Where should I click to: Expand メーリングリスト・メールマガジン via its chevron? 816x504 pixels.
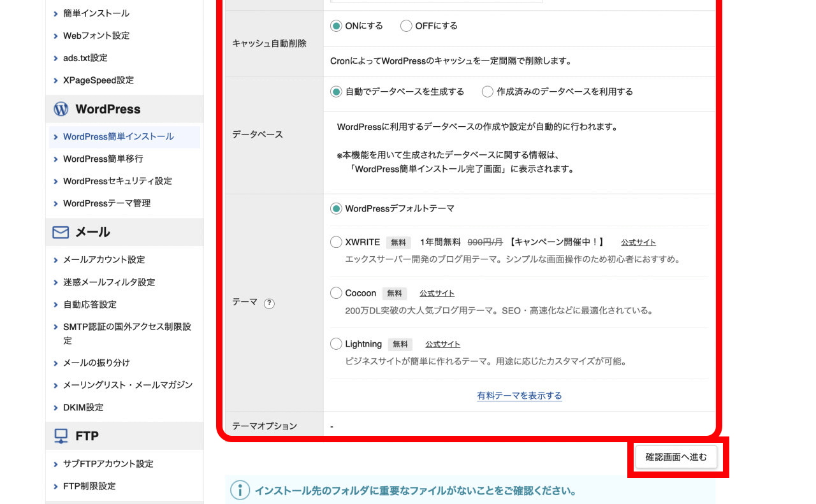point(54,385)
